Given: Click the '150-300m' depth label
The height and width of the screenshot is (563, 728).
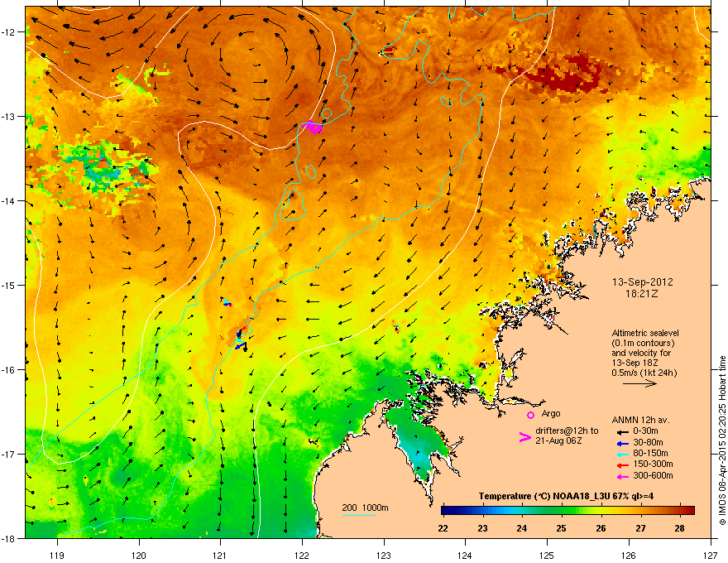Looking at the screenshot, I should [653, 464].
